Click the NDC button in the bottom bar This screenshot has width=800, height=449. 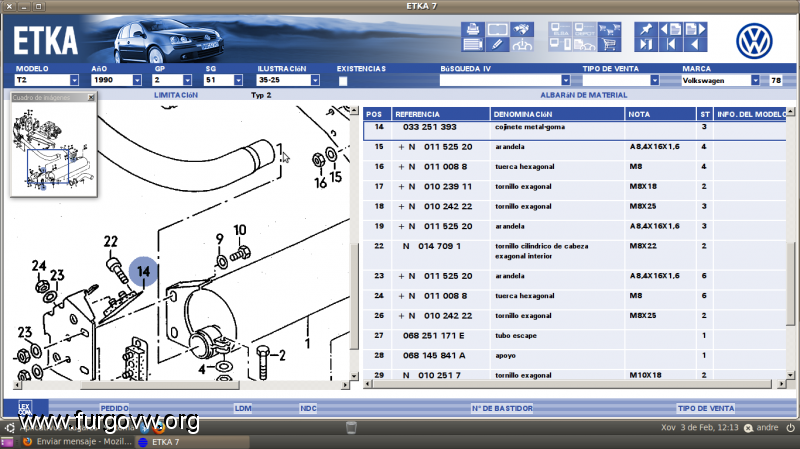click(308, 408)
